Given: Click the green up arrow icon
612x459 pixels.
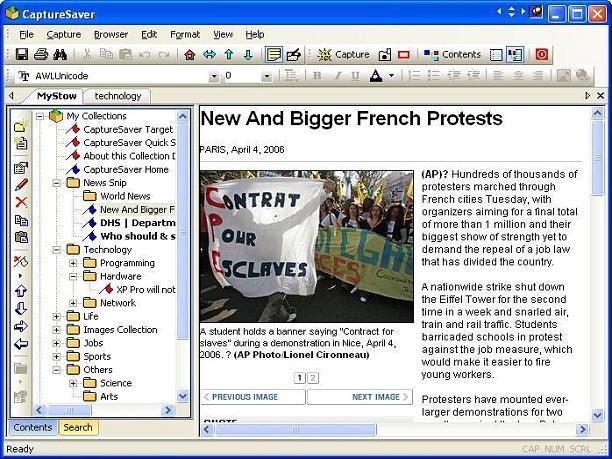Looking at the screenshot, I should pyautogui.click(x=229, y=55).
